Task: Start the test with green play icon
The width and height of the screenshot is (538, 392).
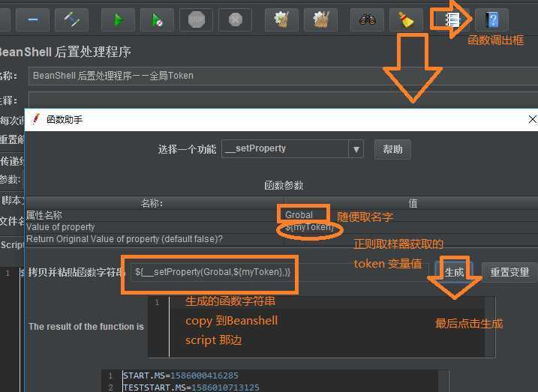Action: [118, 19]
